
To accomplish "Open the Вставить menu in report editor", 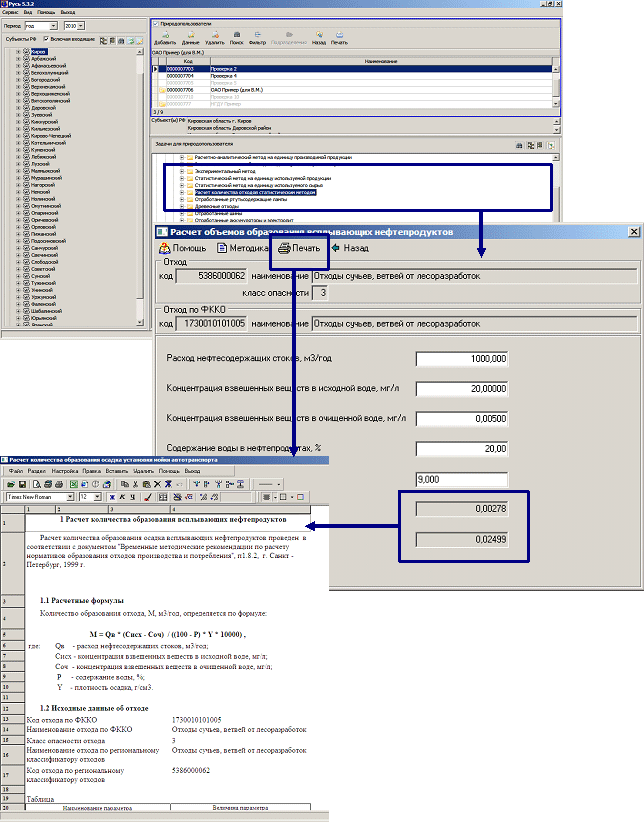I will pyautogui.click(x=116, y=470).
